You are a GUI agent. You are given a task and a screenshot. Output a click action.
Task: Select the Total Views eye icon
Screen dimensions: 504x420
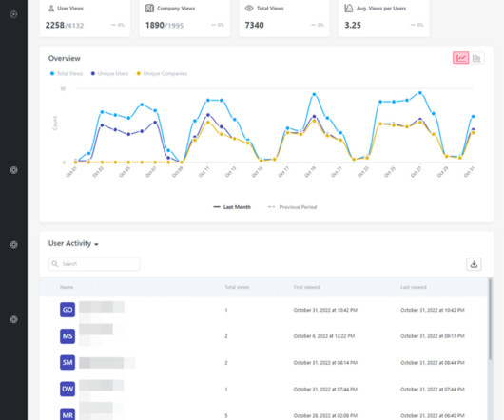point(249,8)
